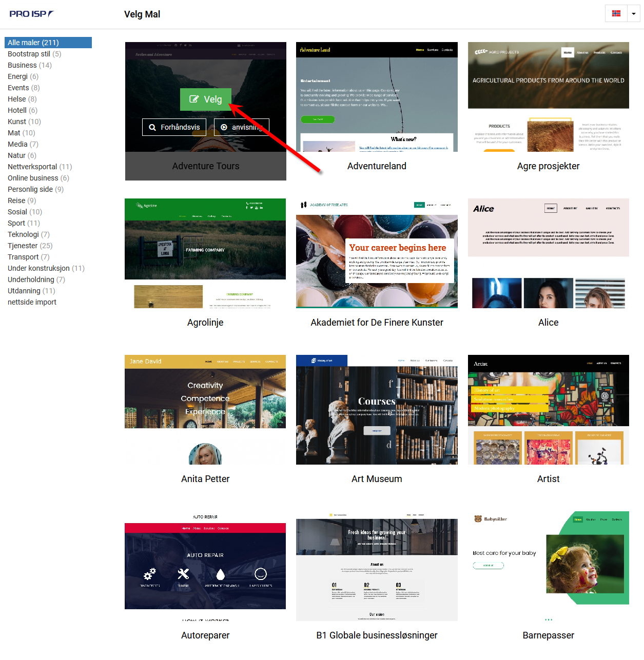This screenshot has width=644, height=660.
Task: Filter by Personlig side
Action: coord(36,189)
